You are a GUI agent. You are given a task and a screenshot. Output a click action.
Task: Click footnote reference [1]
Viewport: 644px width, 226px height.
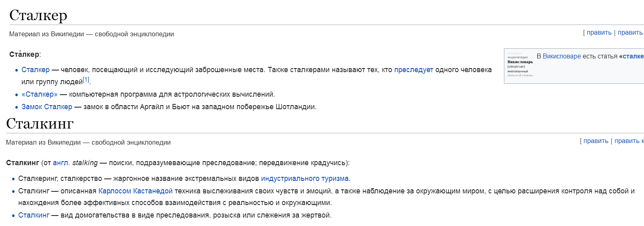pos(86,80)
